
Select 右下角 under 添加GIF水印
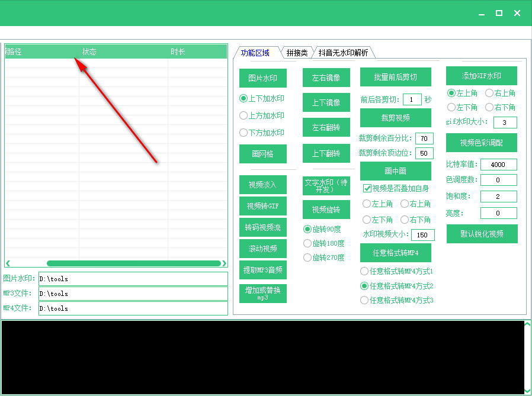point(501,108)
